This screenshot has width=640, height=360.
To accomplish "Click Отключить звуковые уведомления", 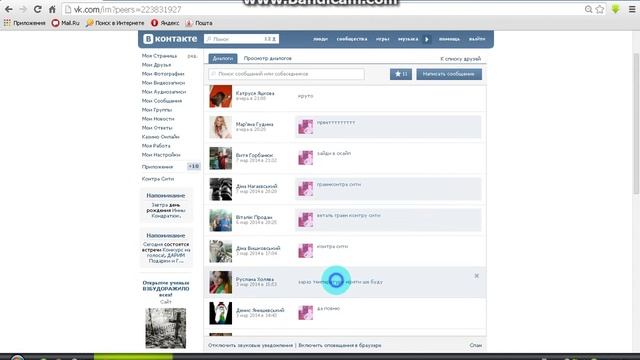I will pyautogui.click(x=250, y=345).
